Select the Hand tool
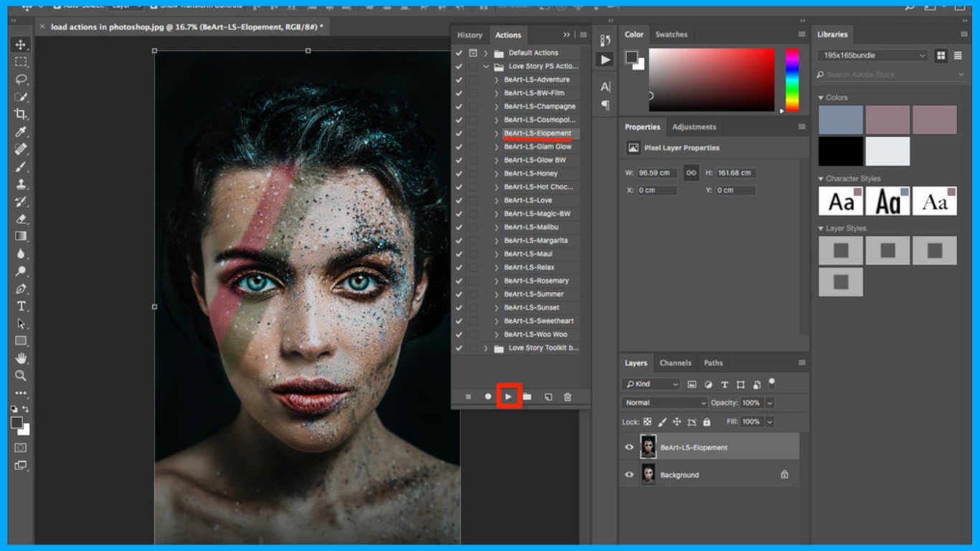Screen dimensions: 980x551 [x=21, y=358]
